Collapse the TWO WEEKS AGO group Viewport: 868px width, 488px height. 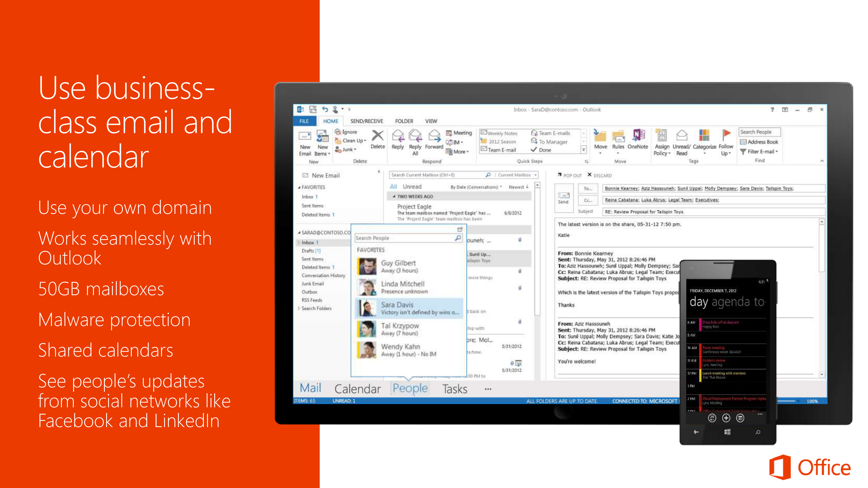[394, 196]
